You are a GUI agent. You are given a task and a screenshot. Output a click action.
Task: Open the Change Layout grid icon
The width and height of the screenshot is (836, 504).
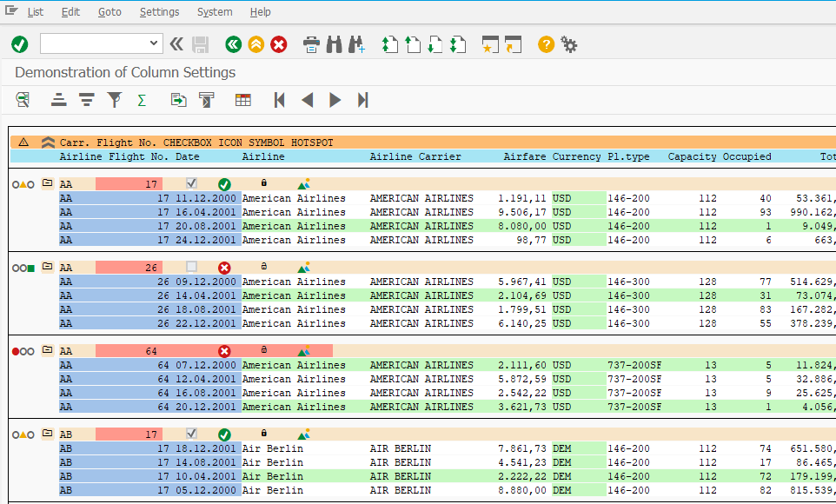pos(243,100)
